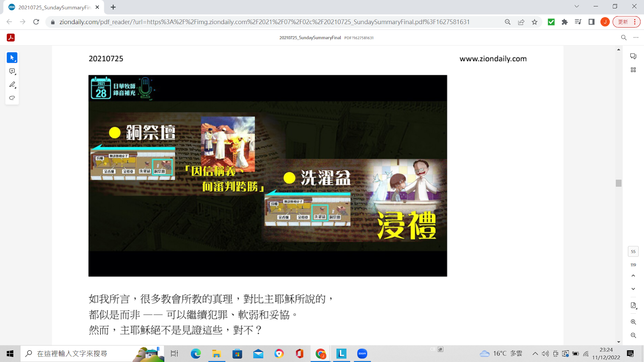The height and width of the screenshot is (362, 644).
Task: Select the eraser/lasso tool in left toolbar
Action: [x=12, y=98]
